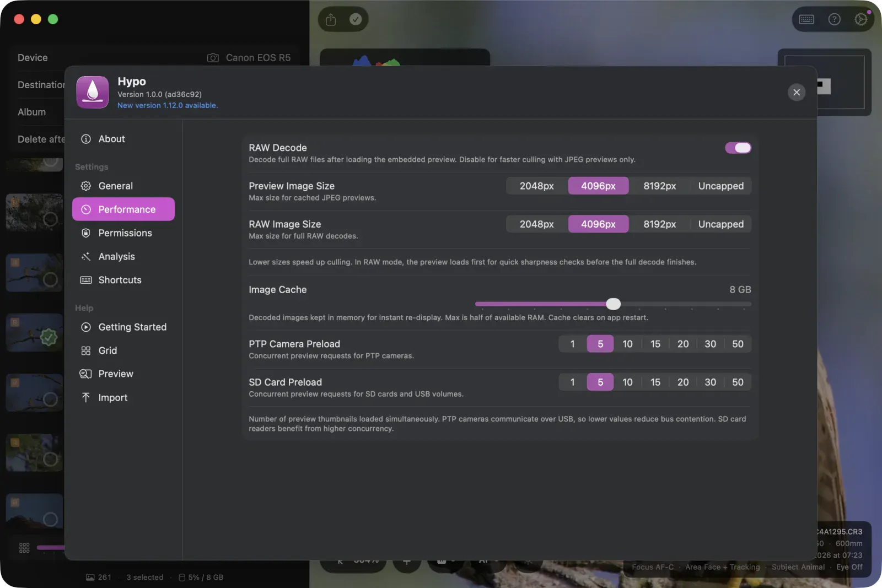Screen dimensions: 882x588
Task: Click the Permissions shield icon
Action: [x=86, y=233]
